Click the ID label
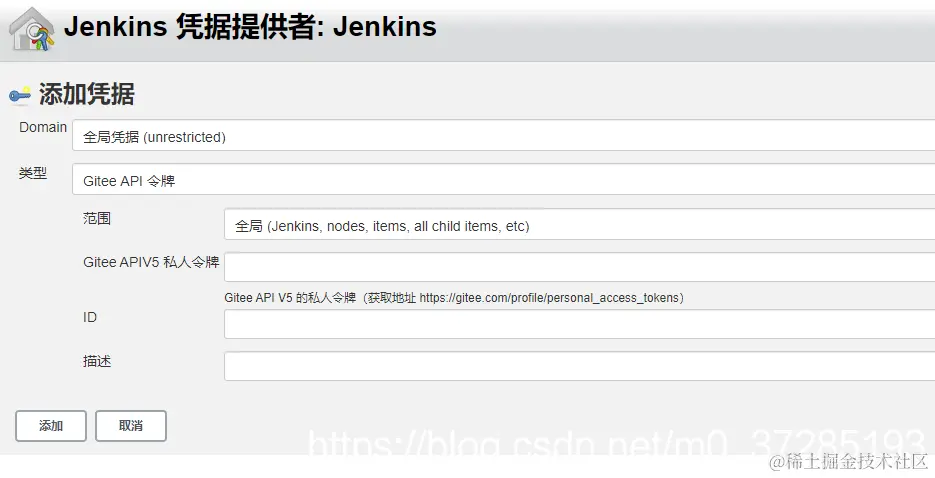This screenshot has width=935, height=478. (x=90, y=317)
